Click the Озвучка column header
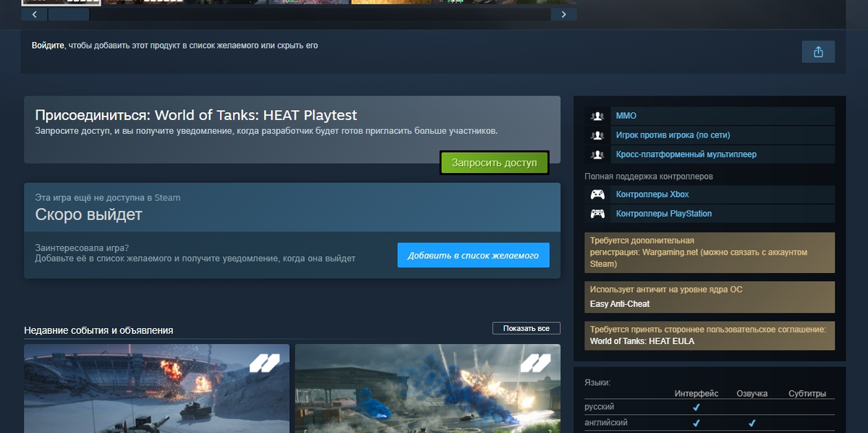Screen dimensions: 868x433 [752, 394]
